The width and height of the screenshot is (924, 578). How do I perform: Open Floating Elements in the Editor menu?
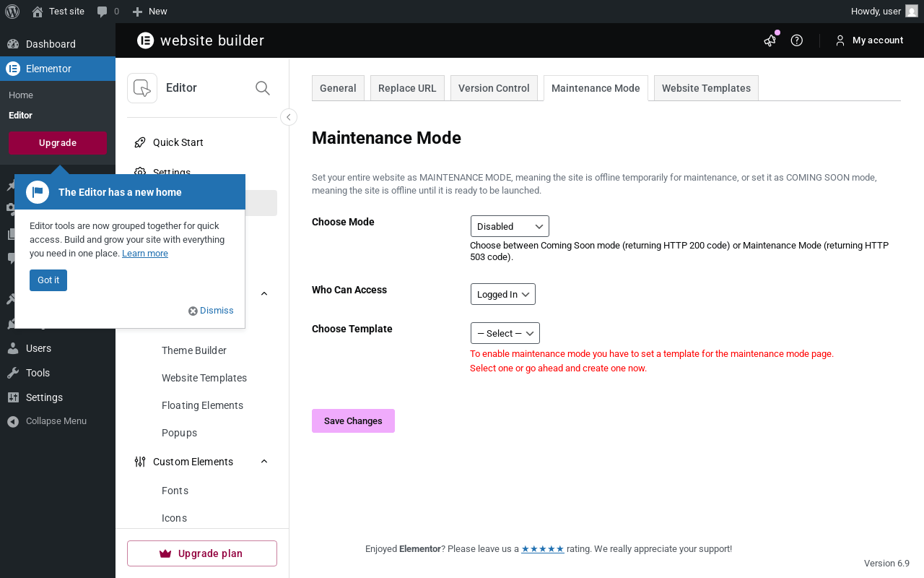point(202,405)
